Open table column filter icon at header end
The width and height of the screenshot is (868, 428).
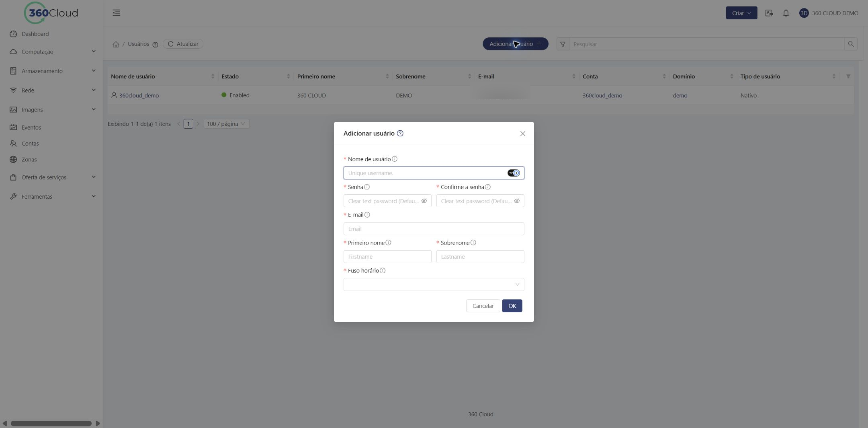848,76
